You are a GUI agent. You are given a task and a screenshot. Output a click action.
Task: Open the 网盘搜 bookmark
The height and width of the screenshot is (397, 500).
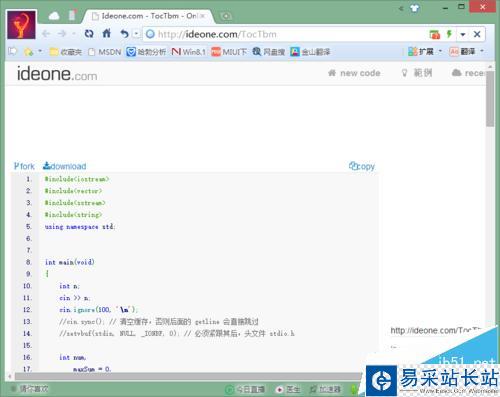click(x=269, y=52)
